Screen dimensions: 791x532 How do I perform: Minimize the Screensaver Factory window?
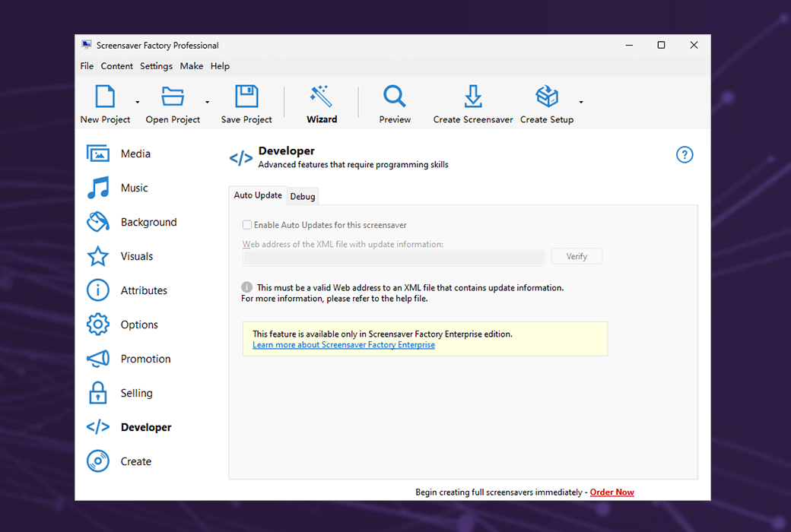click(x=630, y=45)
